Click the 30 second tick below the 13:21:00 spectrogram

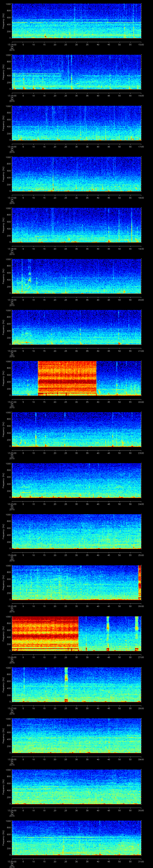(77, 402)
